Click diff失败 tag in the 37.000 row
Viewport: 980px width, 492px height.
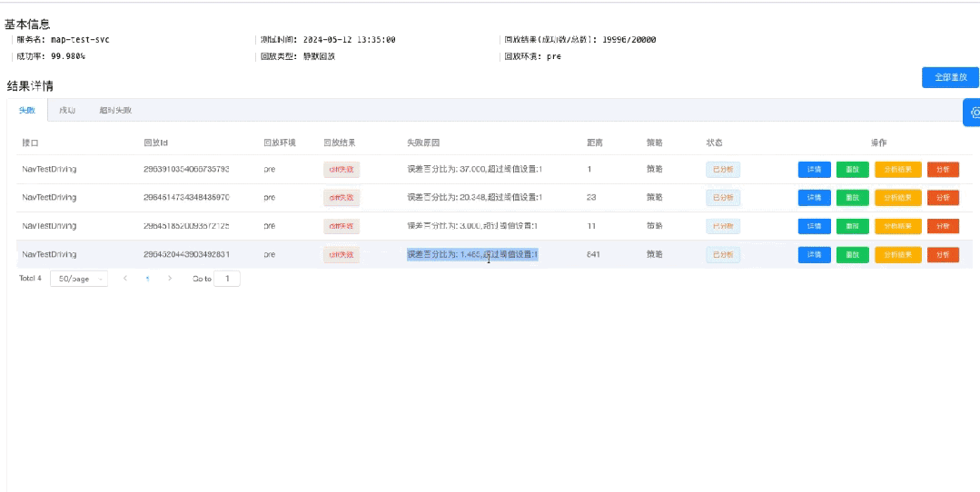[342, 170]
